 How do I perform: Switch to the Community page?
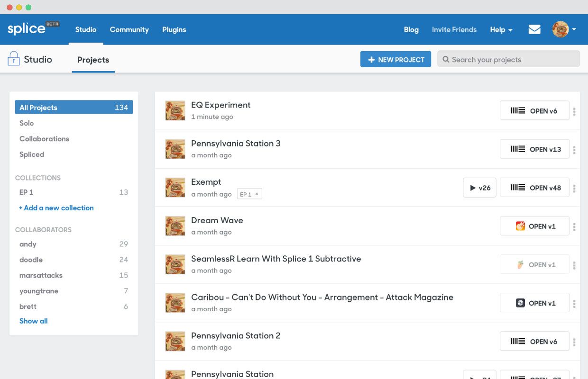[x=129, y=29]
